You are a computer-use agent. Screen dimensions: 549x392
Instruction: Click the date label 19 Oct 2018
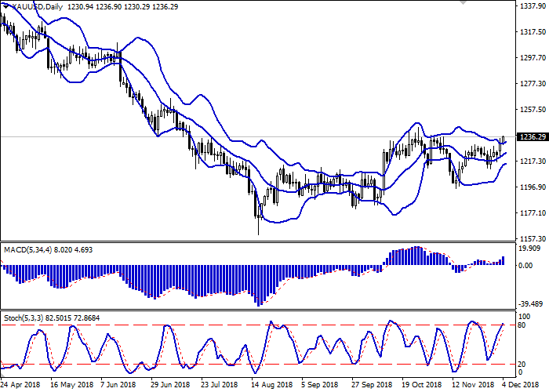(422, 385)
